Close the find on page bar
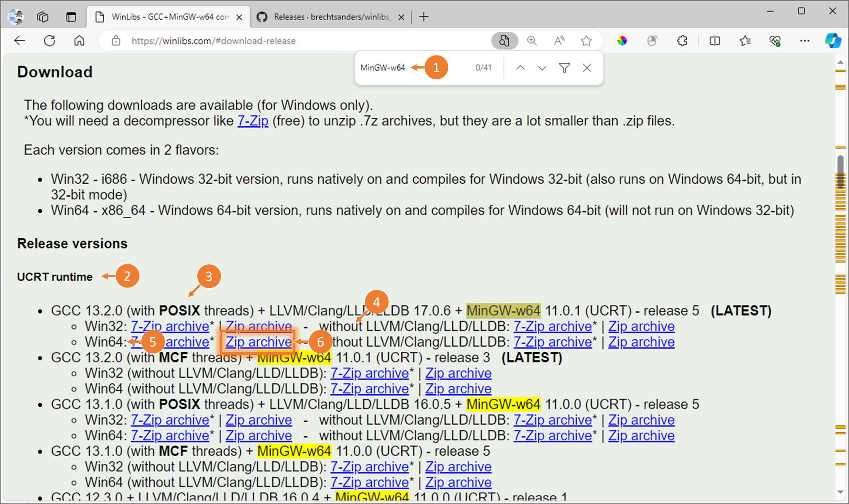The width and height of the screenshot is (849, 504). coord(587,68)
